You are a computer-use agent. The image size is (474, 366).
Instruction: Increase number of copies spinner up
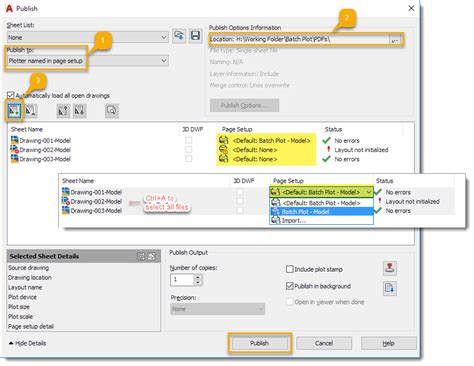[198, 277]
